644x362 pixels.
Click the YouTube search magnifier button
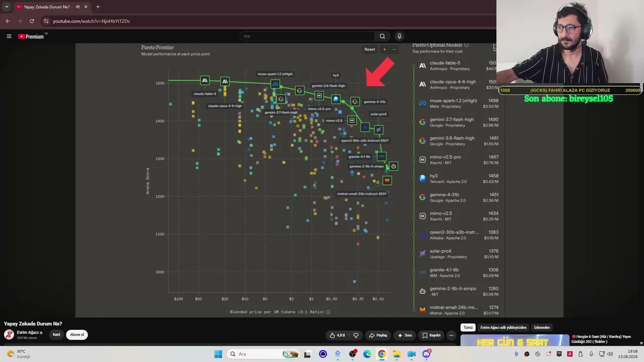pos(382,36)
